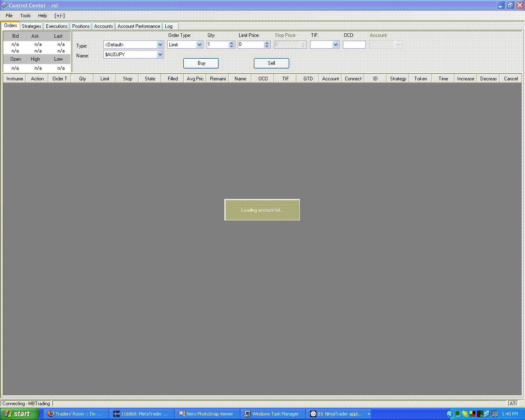525x420 pixels.
Task: Click the Remaining column header
Action: pyautogui.click(x=217, y=79)
